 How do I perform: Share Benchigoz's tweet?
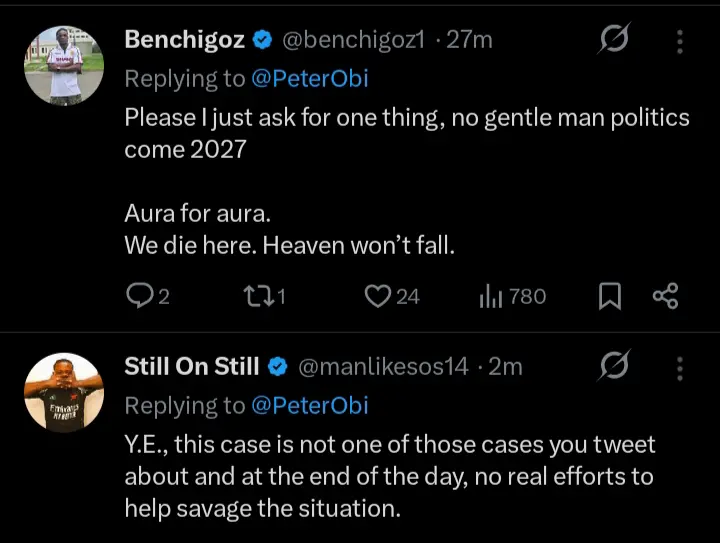665,296
